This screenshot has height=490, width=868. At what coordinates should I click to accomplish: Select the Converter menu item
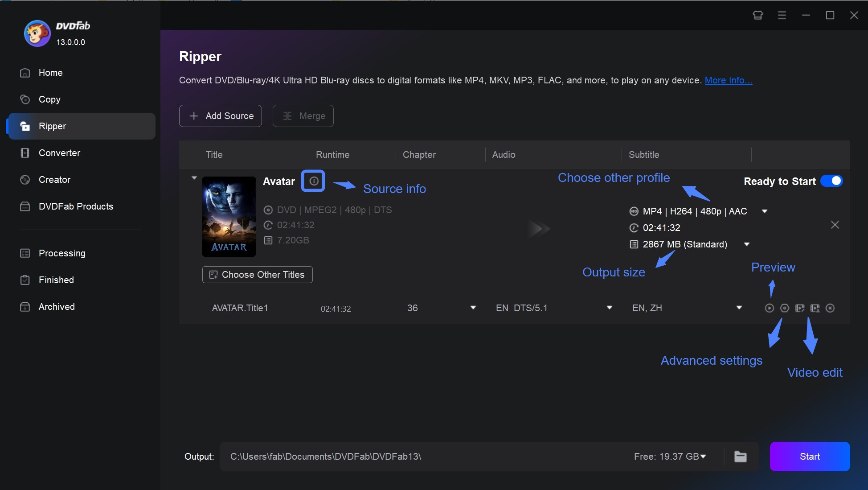click(x=59, y=152)
